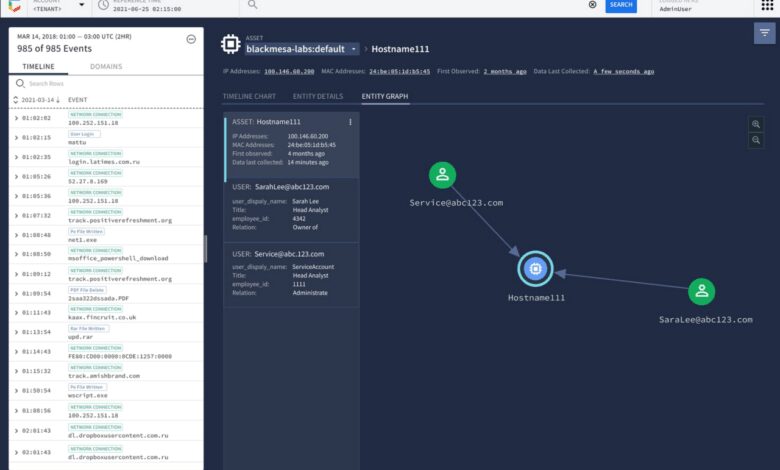
Task: Click the First Observed 2 months ago link
Action: point(505,72)
